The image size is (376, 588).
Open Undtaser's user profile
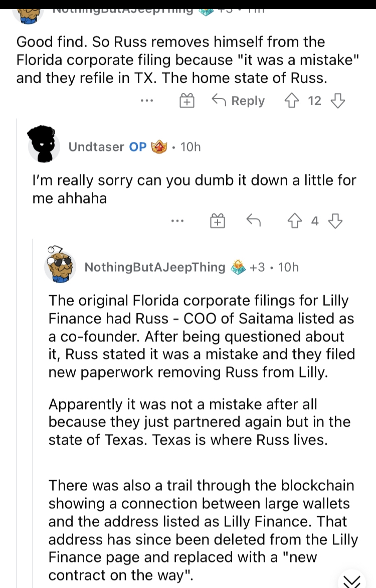pos(96,146)
